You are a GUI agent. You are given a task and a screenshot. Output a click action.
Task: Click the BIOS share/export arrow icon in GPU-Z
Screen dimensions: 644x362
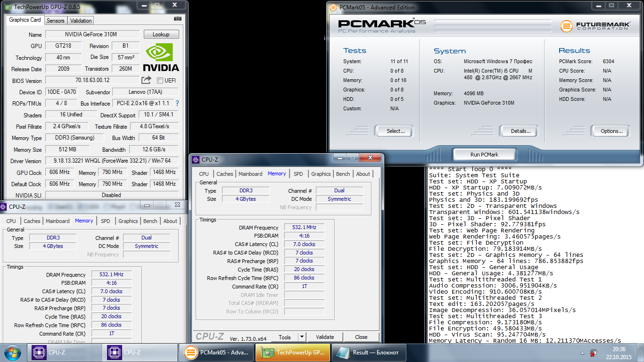click(147, 80)
